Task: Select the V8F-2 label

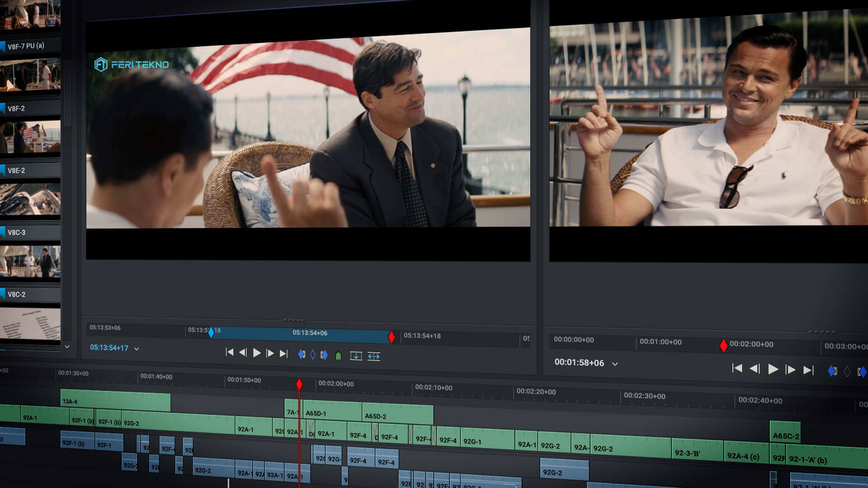Action: tap(16, 108)
